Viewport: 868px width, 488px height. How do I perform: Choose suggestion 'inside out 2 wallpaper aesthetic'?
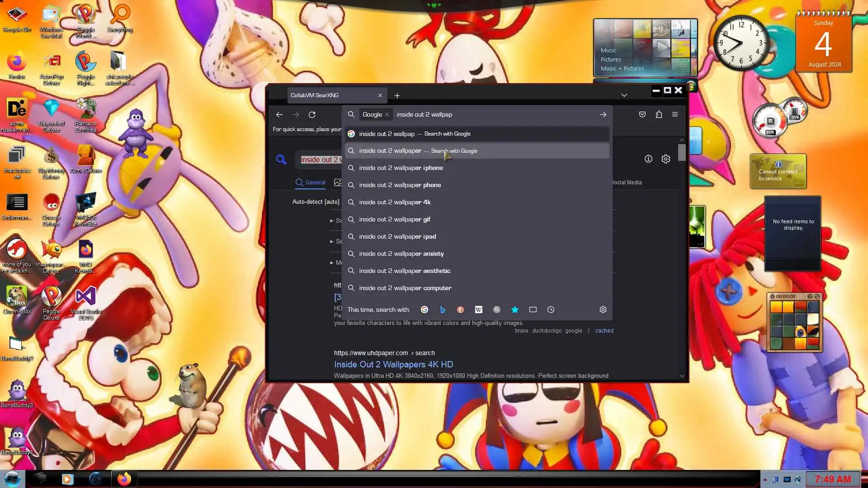404,271
